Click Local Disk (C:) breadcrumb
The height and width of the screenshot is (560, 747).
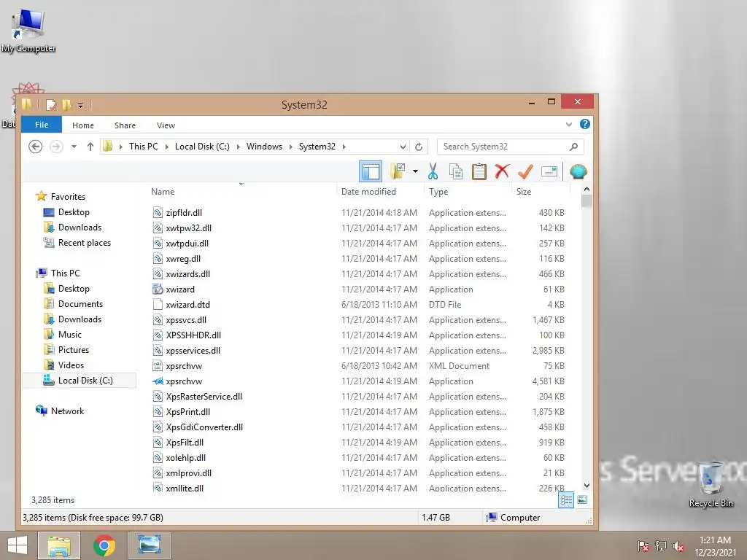coord(202,147)
